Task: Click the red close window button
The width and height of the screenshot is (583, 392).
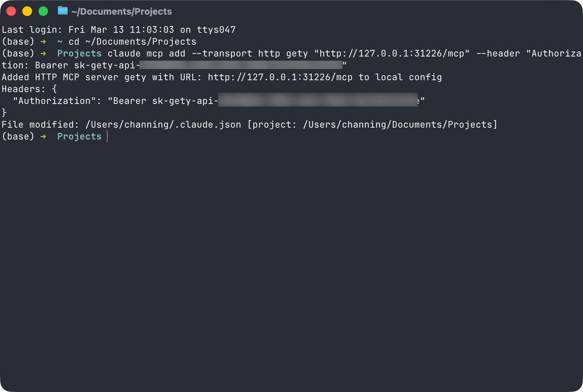Action: [x=11, y=11]
